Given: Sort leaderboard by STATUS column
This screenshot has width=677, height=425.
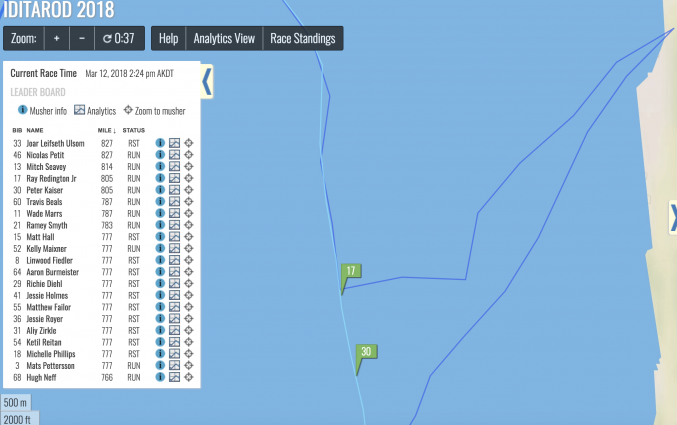Looking at the screenshot, I should coord(133,130).
